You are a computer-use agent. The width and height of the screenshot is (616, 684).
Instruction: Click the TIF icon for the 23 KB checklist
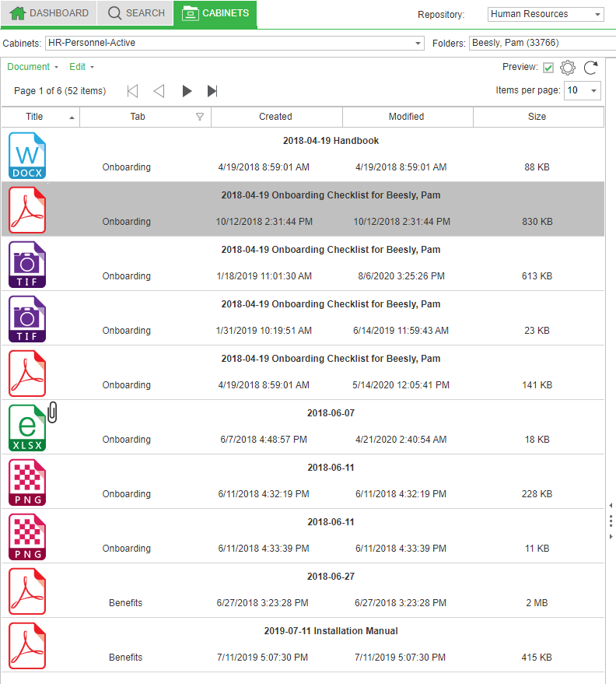pyautogui.click(x=27, y=319)
